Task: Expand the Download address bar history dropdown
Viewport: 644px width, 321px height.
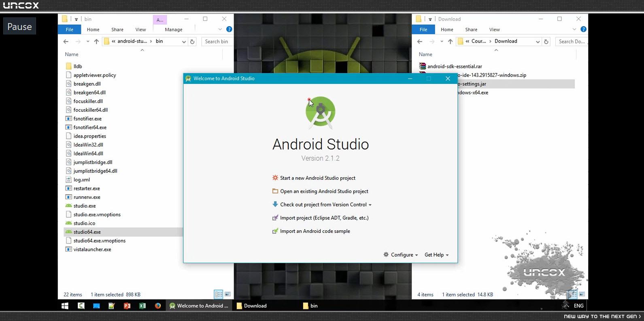Action: [x=538, y=42]
